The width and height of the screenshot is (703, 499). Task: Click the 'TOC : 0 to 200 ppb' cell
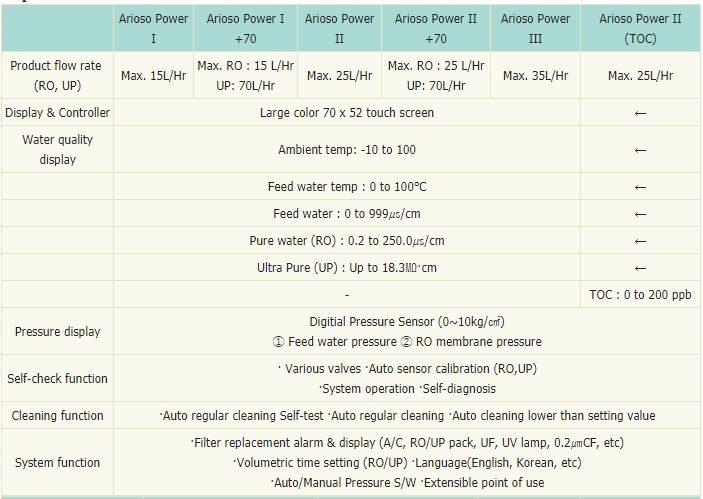click(x=640, y=295)
